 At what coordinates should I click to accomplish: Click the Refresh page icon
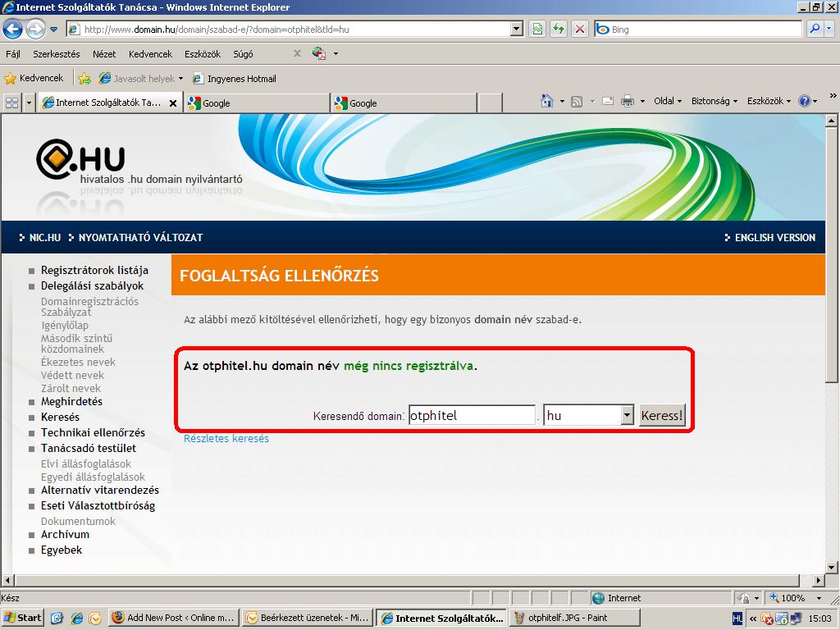[559, 29]
